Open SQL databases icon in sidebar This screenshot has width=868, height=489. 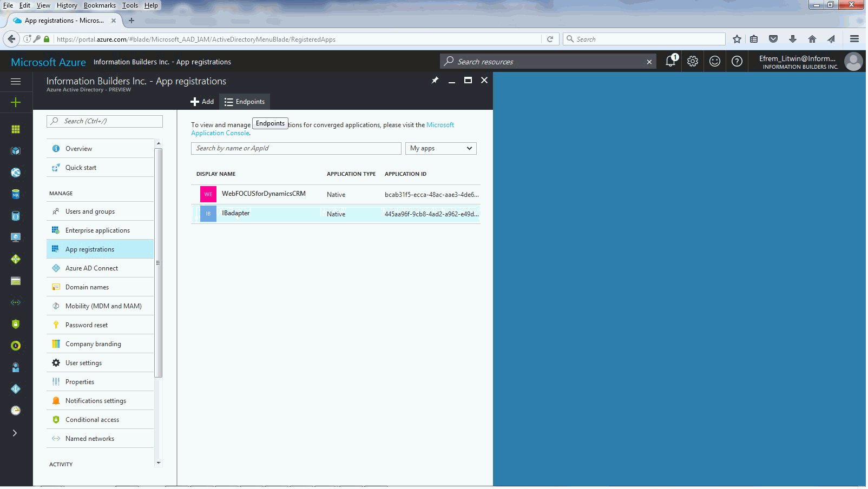click(16, 194)
